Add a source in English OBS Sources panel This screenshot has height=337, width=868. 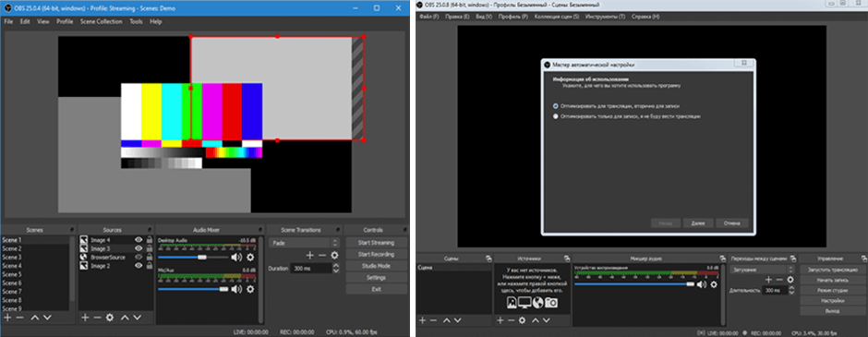85,318
